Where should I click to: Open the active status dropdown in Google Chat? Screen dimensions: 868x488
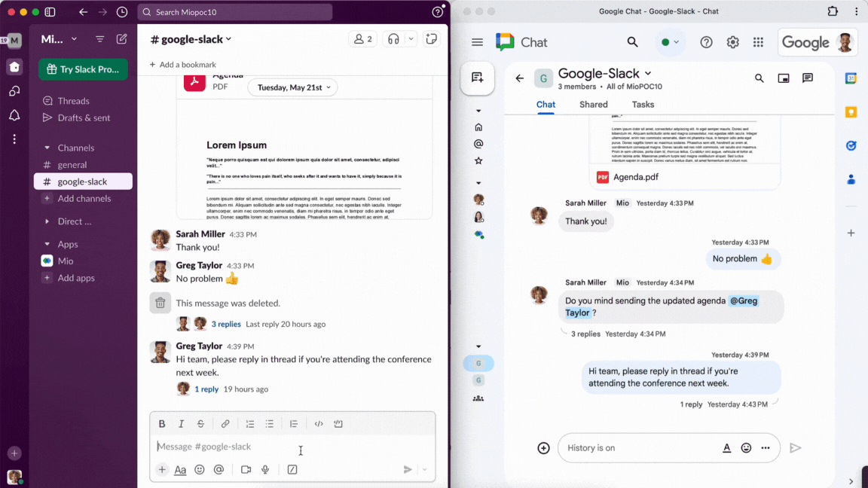pyautogui.click(x=670, y=42)
